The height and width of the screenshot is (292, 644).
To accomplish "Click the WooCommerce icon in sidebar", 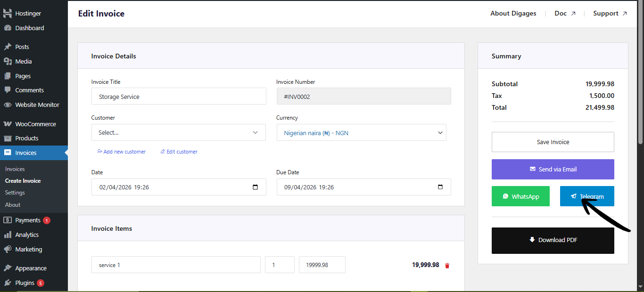I will (x=8, y=124).
